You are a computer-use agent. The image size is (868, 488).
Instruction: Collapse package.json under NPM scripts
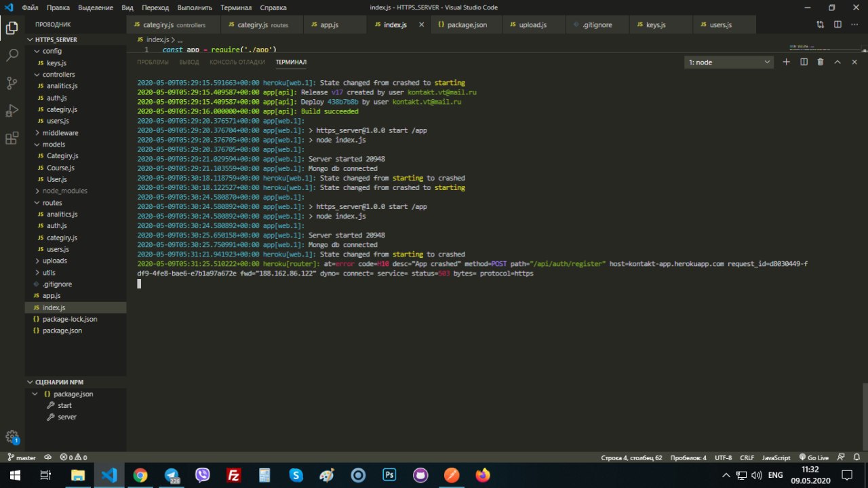pos(75,394)
